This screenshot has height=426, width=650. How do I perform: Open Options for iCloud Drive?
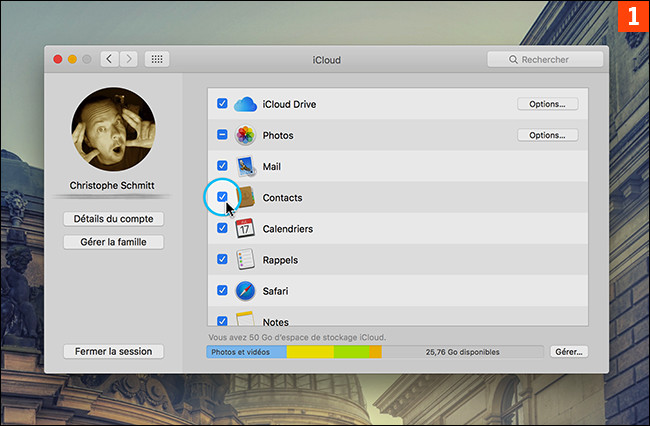[x=547, y=104]
